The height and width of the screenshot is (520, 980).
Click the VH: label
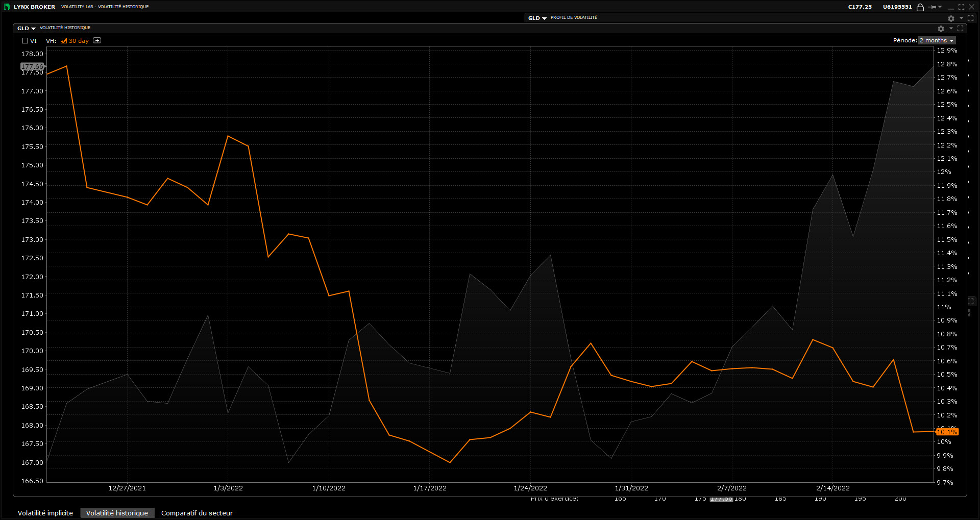(x=51, y=41)
